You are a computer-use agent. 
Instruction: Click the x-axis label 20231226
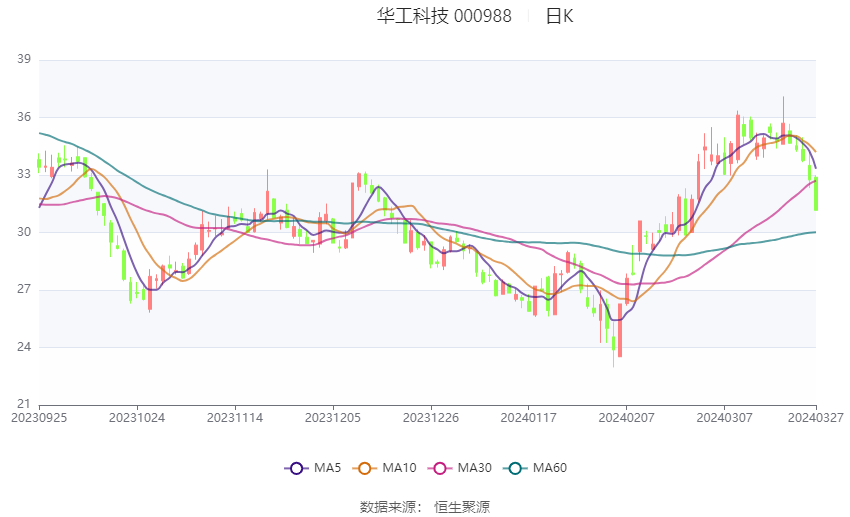pyautogui.click(x=431, y=418)
